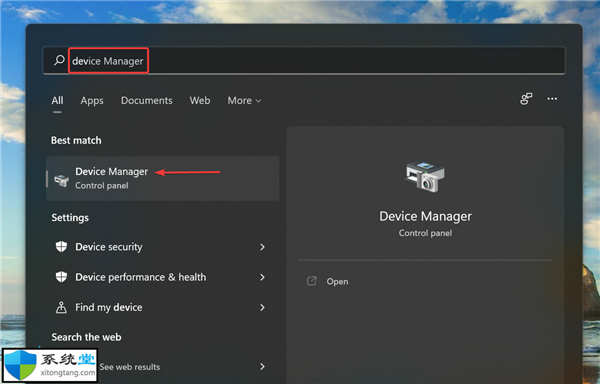Expand the More dropdown
Image resolution: width=600 pixels, height=384 pixels.
244,101
